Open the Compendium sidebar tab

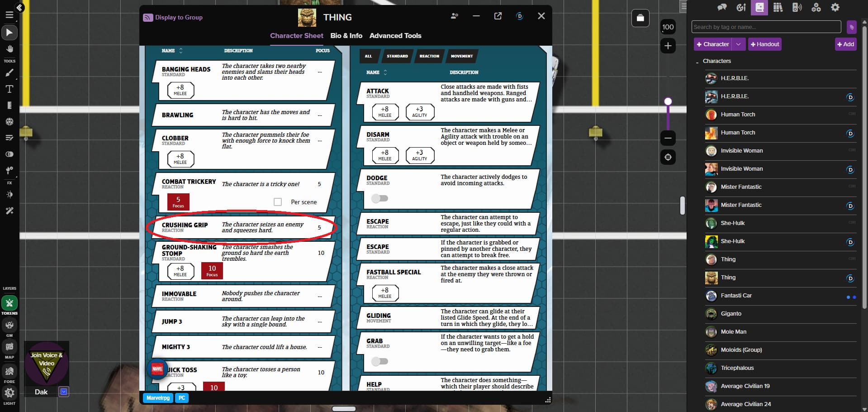[x=778, y=7]
